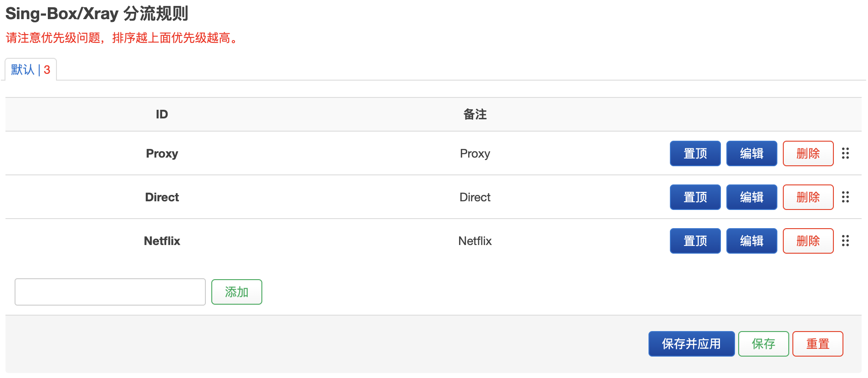
Task: Select the bold Netflix ID cell
Action: (162, 241)
